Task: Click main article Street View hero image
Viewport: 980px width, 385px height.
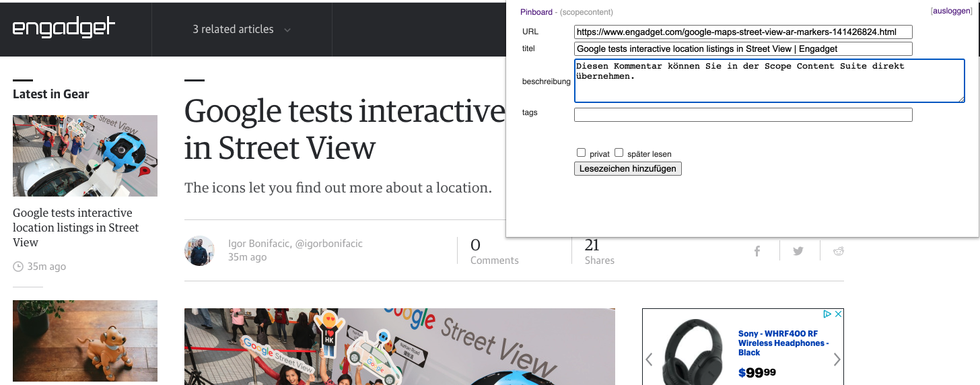Action: 400,347
